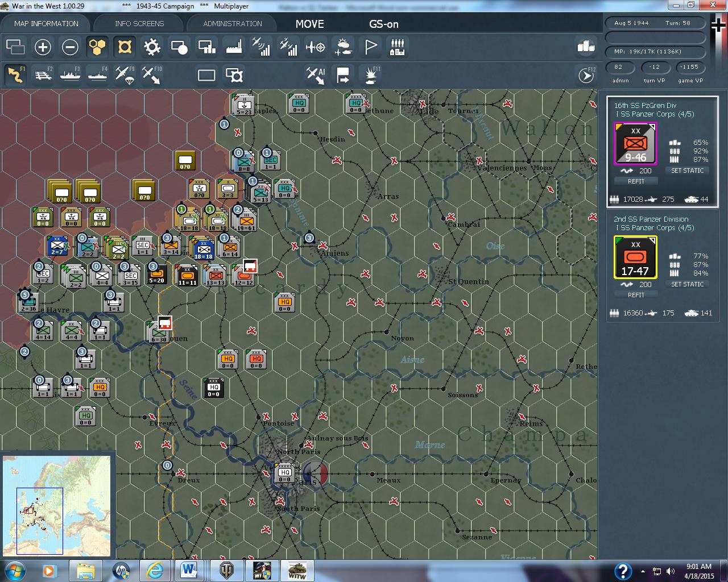Toggle the gear-shaped map overlay icon

tap(152, 47)
